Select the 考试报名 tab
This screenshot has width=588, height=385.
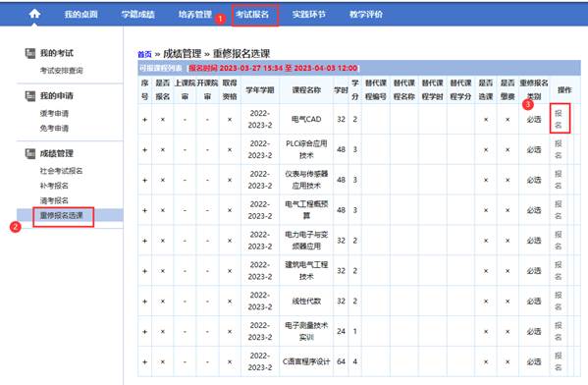click(252, 15)
